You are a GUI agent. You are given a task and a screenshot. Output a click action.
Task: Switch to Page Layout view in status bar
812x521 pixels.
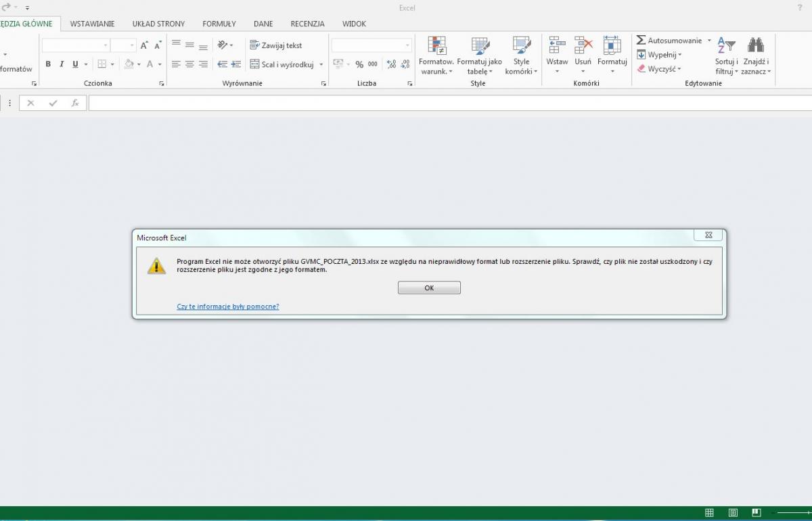(733, 513)
